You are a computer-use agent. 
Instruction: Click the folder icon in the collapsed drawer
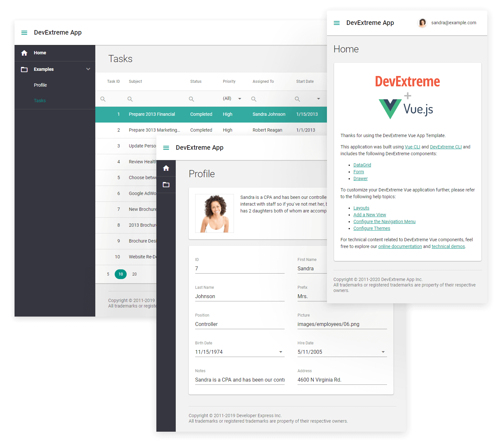(166, 184)
